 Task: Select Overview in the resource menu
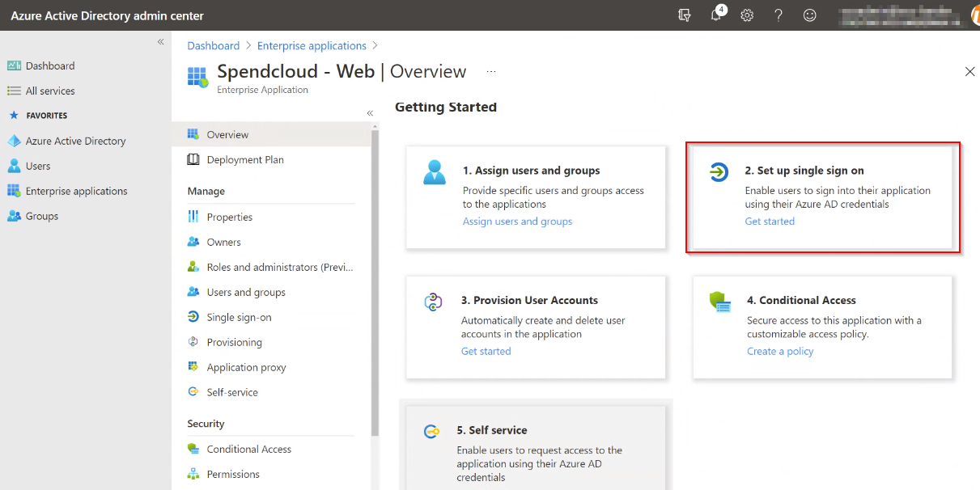pos(271,134)
